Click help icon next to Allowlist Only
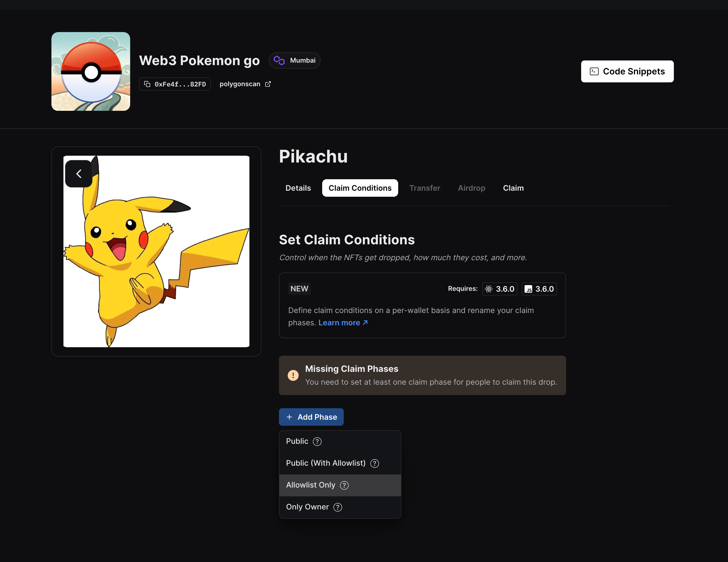This screenshot has width=728, height=562. 344,485
